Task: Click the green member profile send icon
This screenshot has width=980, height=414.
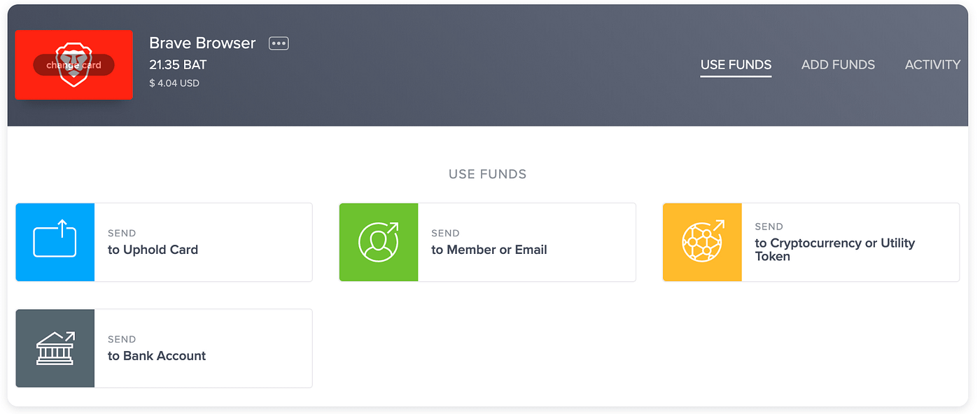Action: click(x=379, y=242)
